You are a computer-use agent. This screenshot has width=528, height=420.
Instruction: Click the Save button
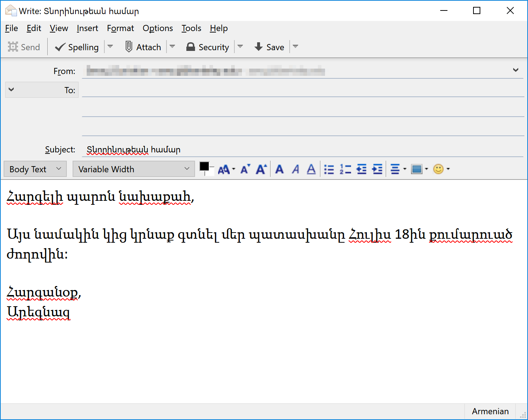[x=269, y=47]
